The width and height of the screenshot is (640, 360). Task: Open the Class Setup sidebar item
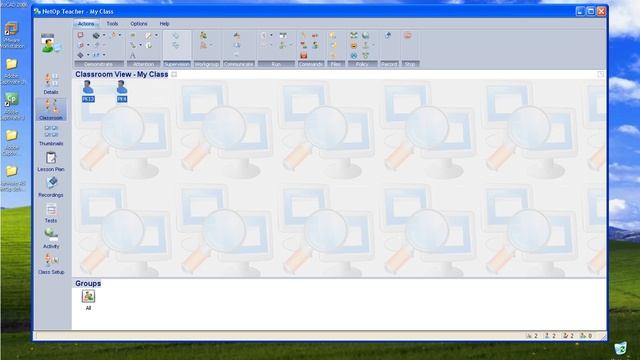(x=51, y=264)
